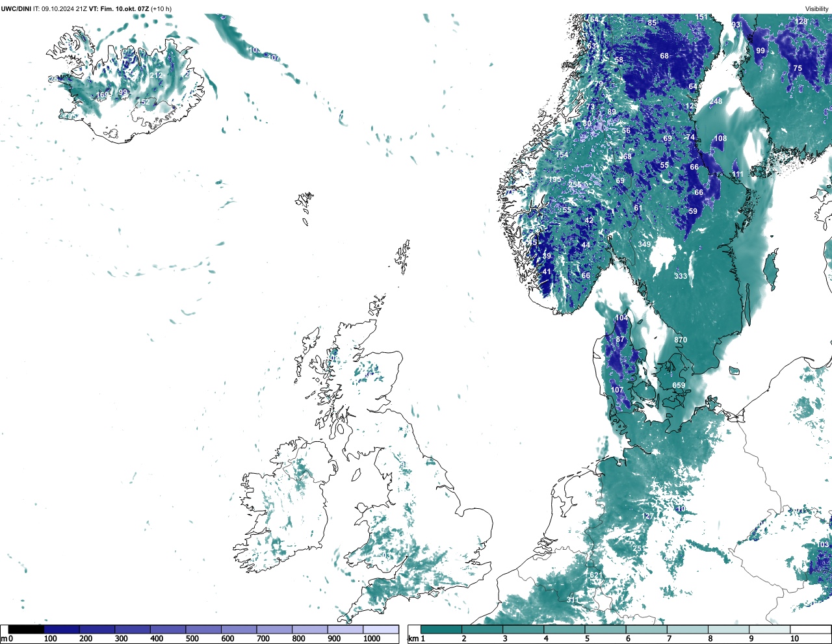Pick the 5–6 km legend color segment
The width and height of the screenshot is (832, 644).
click(606, 629)
